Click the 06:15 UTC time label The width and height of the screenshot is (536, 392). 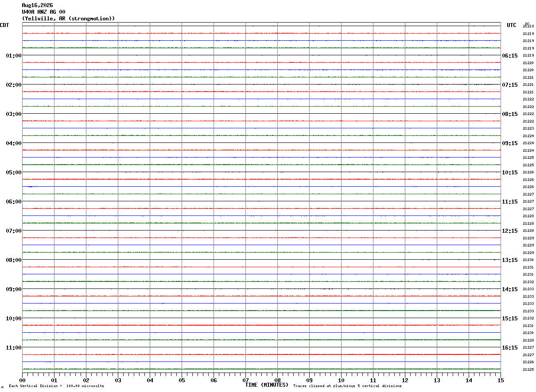pos(509,55)
